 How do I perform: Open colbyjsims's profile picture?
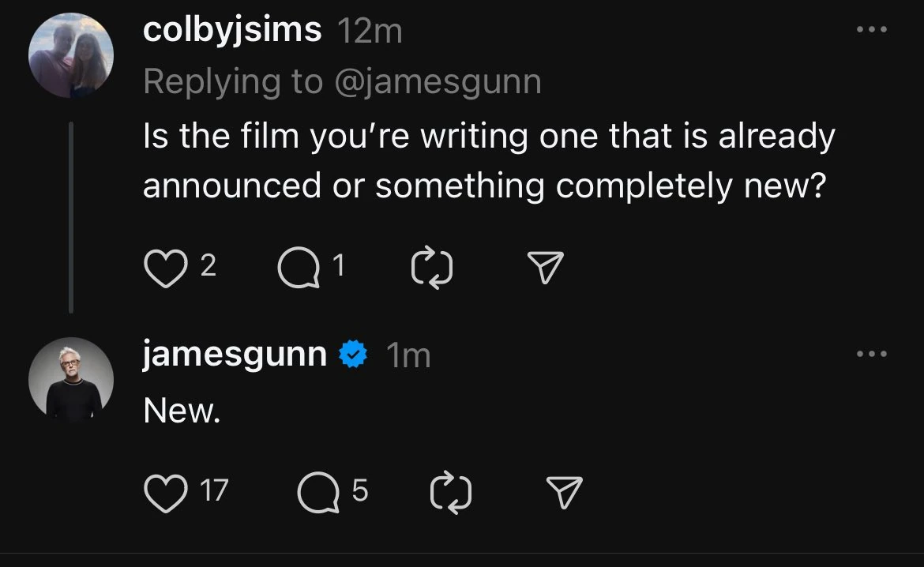(x=71, y=54)
